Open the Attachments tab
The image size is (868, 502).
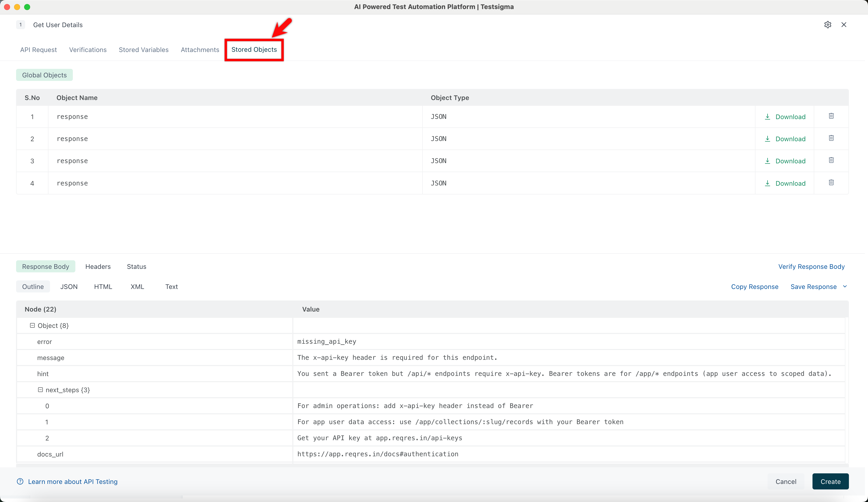[200, 49]
